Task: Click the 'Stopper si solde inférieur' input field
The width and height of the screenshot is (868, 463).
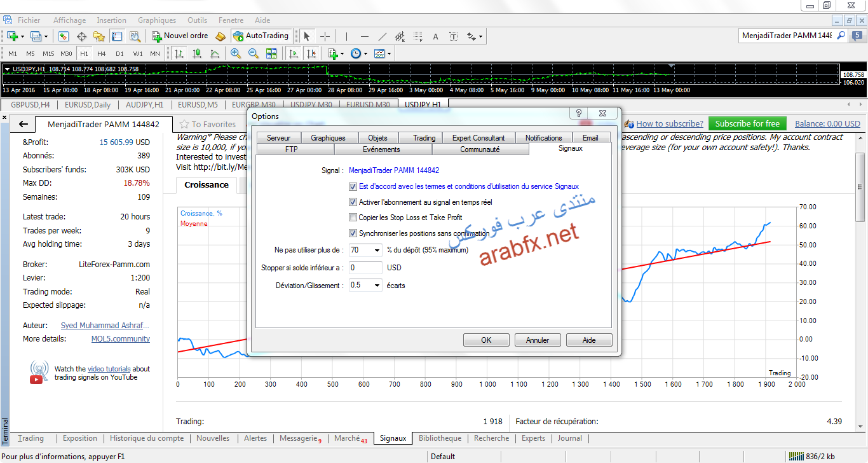Action: pos(366,268)
